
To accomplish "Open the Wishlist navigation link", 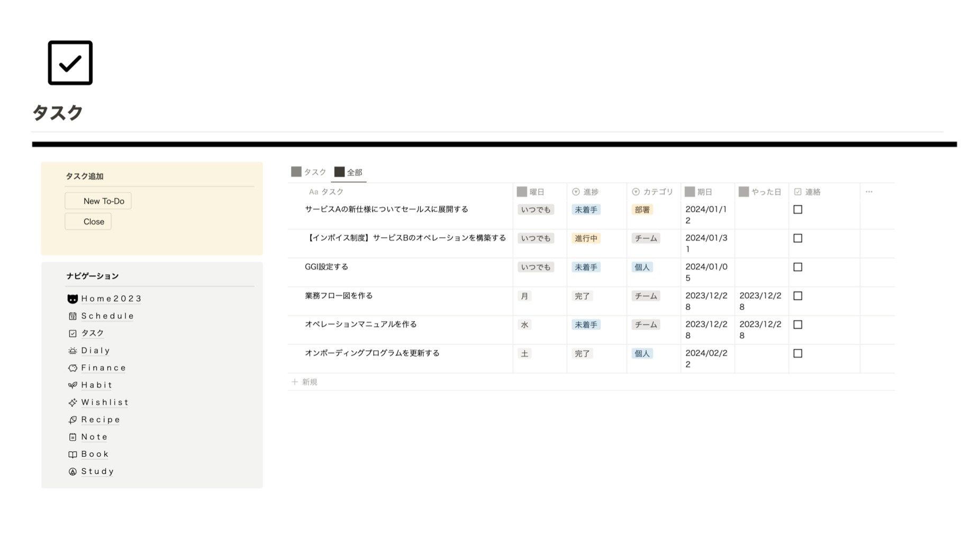I will [x=105, y=402].
